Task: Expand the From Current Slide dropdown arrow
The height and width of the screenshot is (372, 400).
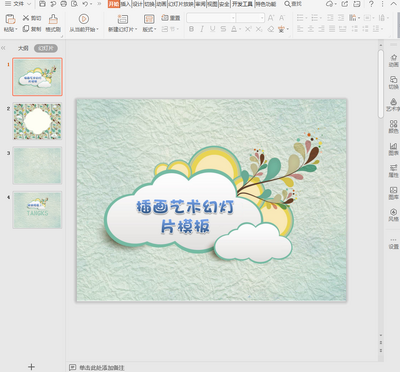Action: click(97, 29)
